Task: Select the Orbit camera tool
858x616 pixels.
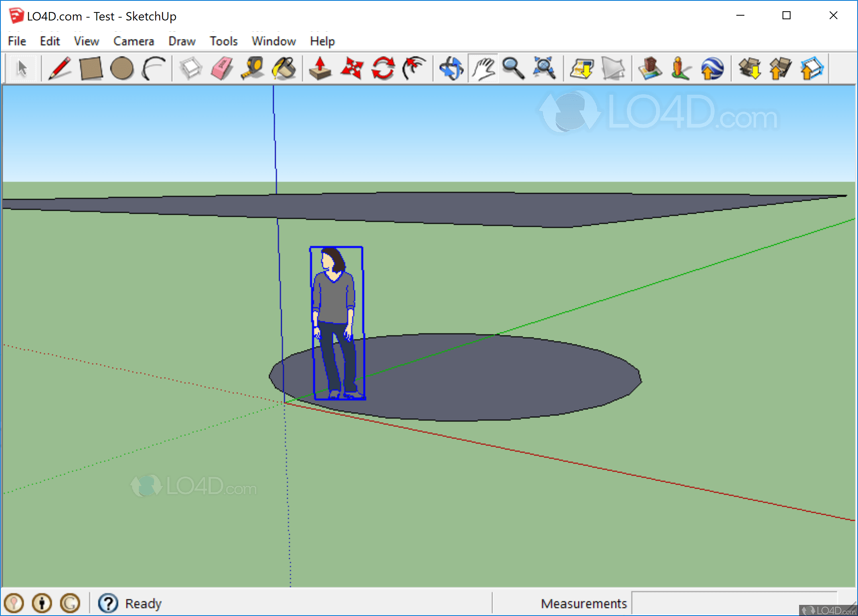Action: 451,69
